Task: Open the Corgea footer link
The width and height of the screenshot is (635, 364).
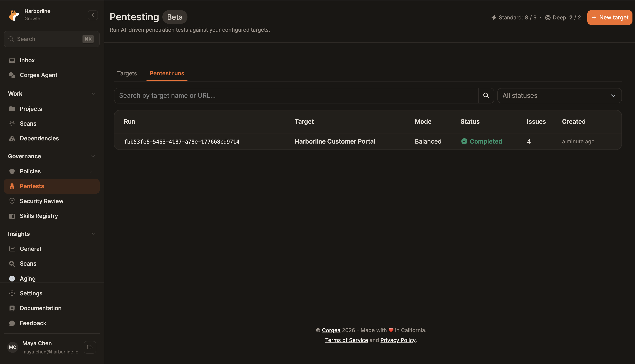Action: 331,330
